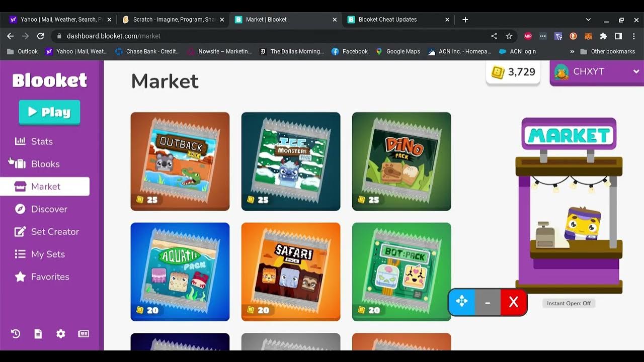Image resolution: width=644 pixels, height=362 pixels.
Task: Open the tab search chevron
Action: (588, 20)
